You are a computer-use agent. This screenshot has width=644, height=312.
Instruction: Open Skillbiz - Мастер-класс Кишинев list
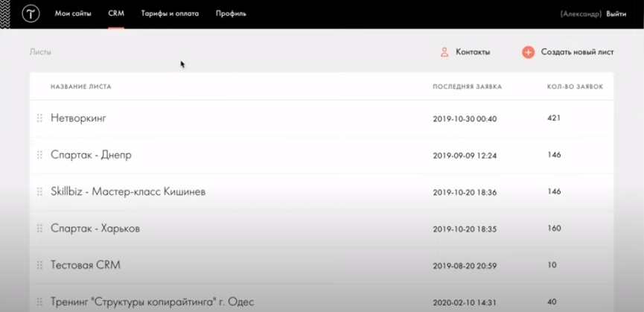128,191
